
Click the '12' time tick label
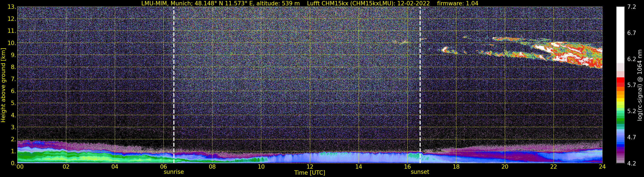coord(310,167)
